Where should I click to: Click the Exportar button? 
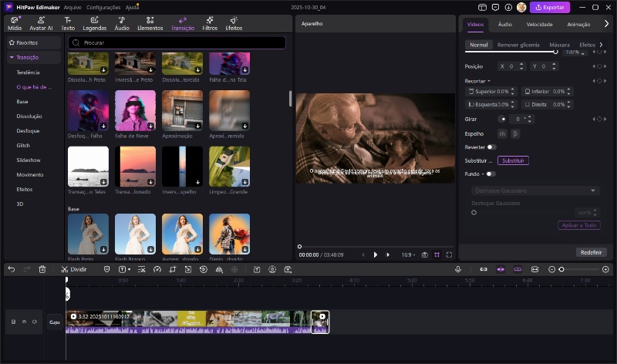point(551,7)
